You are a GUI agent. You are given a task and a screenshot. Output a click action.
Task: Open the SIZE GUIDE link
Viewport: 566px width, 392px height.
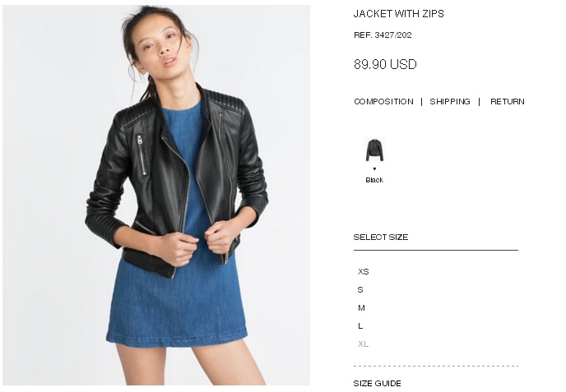pos(378,383)
